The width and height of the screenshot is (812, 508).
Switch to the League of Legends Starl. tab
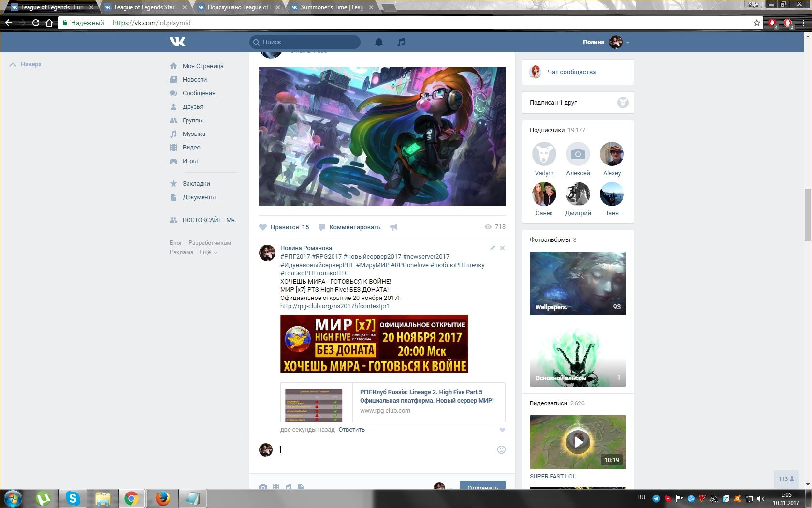click(x=145, y=7)
